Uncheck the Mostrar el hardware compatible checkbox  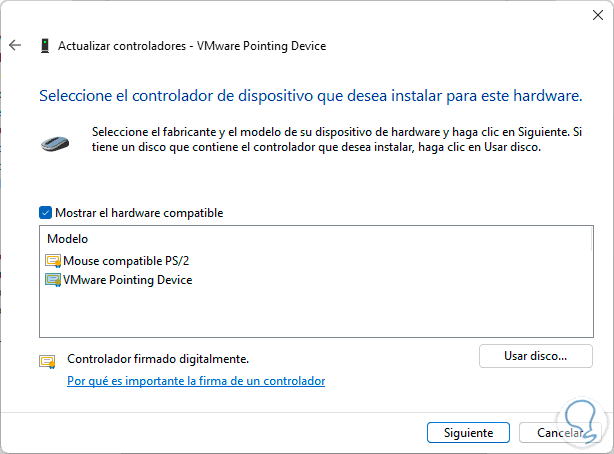click(x=45, y=213)
